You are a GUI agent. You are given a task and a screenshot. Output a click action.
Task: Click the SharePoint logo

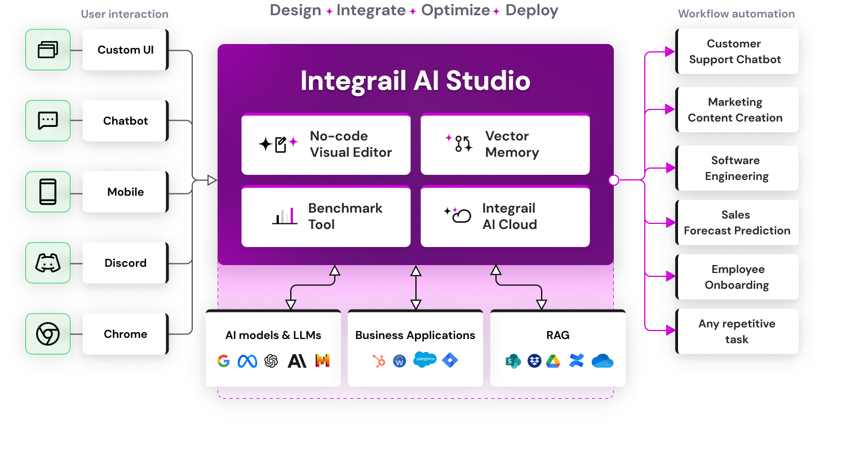click(x=513, y=361)
